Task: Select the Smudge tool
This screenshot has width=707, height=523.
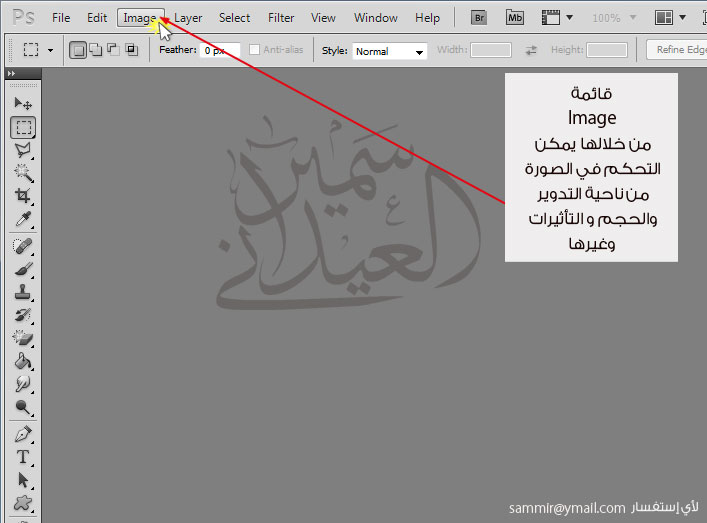Action: [x=23, y=385]
